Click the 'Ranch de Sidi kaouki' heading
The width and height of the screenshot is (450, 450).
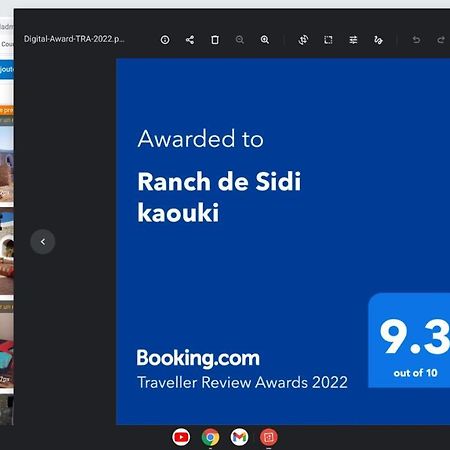(x=219, y=197)
